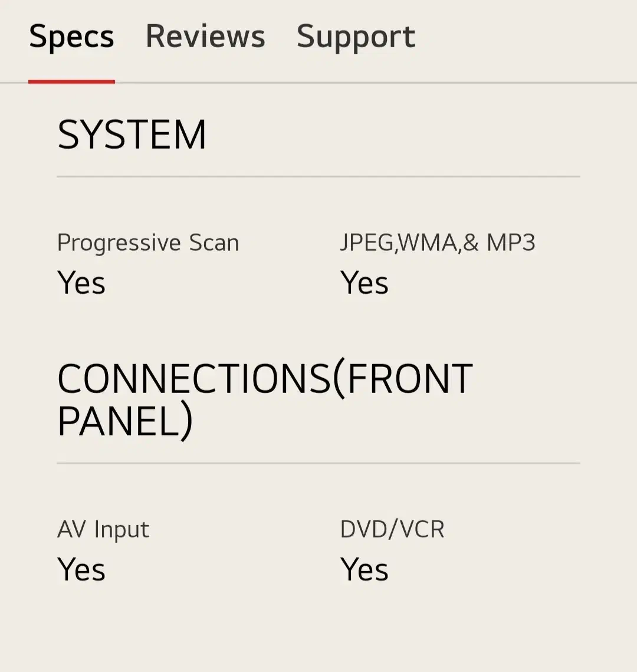
Task: Select the Yes value under Progressive Scan
Action: point(81,283)
